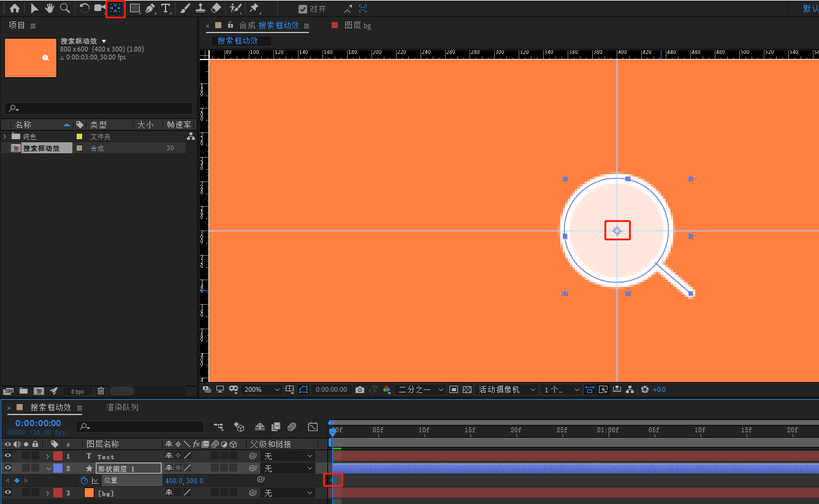Viewport: 819px width, 504px height.
Task: Expand the bg layer properties
Action: (48, 493)
